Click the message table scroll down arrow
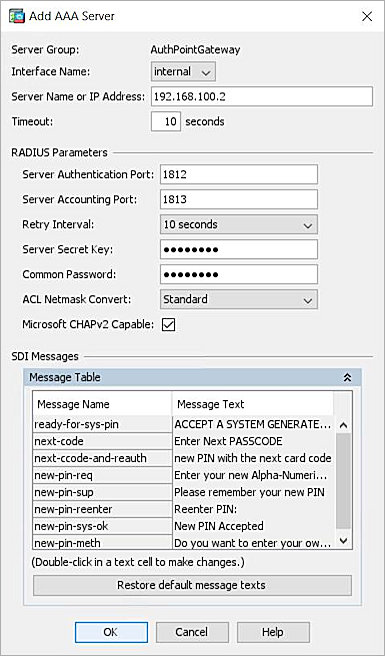385x656 pixels. point(344,541)
